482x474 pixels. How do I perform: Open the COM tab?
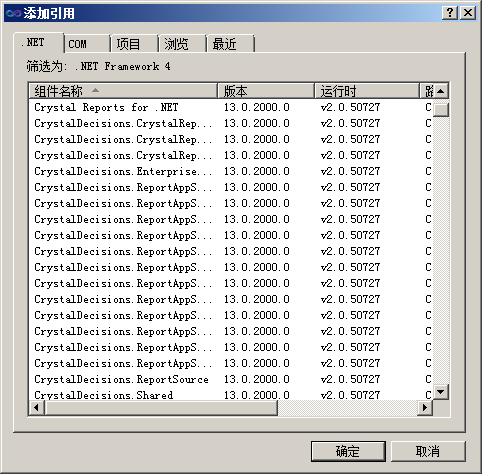point(87,44)
